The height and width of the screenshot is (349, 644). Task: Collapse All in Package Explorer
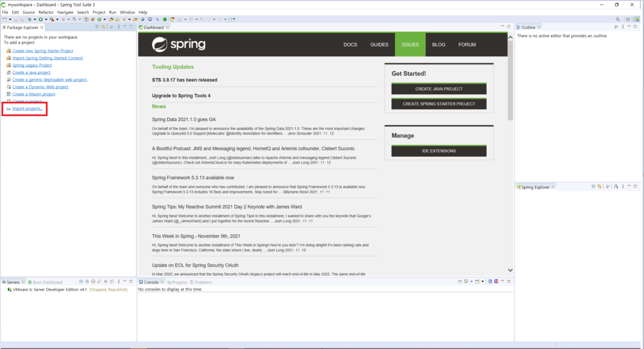click(x=97, y=27)
